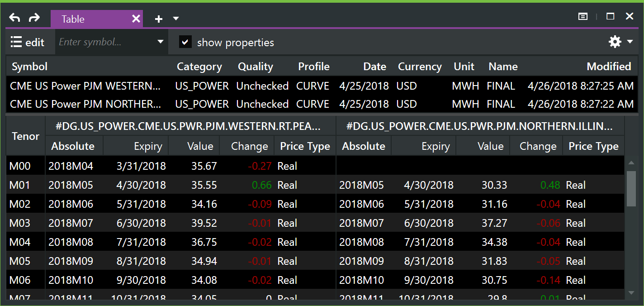644x306 pixels.
Task: Click the Currency column header
Action: coord(420,67)
